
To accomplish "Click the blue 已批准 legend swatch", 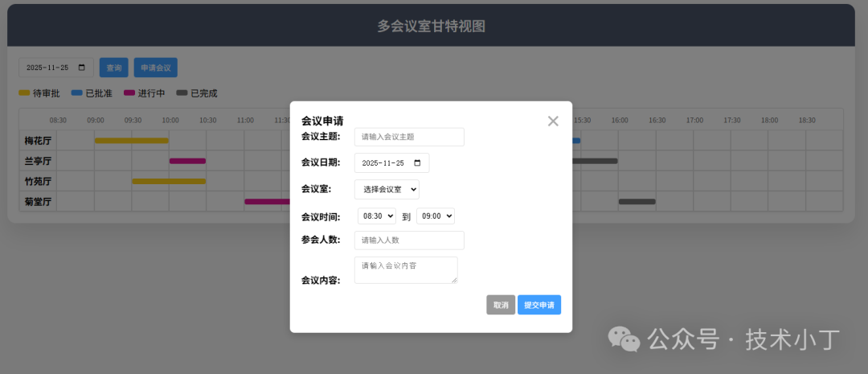I will pyautogui.click(x=77, y=93).
